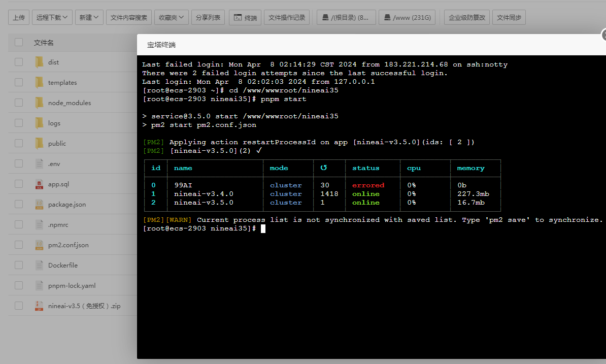
Task: Go to the /(根目录) root disk
Action: pos(346,17)
